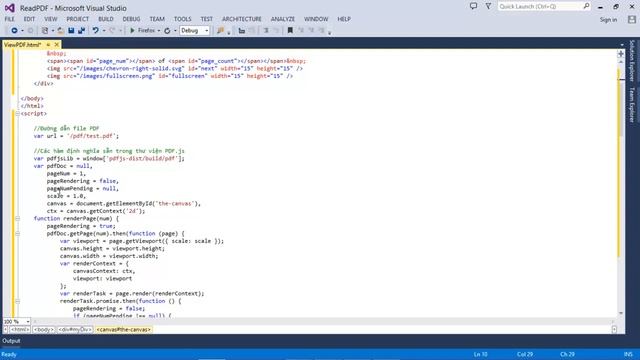Viewport: 640px width, 360px height.
Task: Click the Navigate Backward toolbar icon
Action: [x=14, y=31]
